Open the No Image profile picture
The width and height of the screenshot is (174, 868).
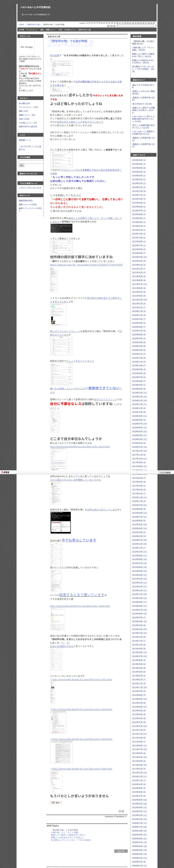27,47
